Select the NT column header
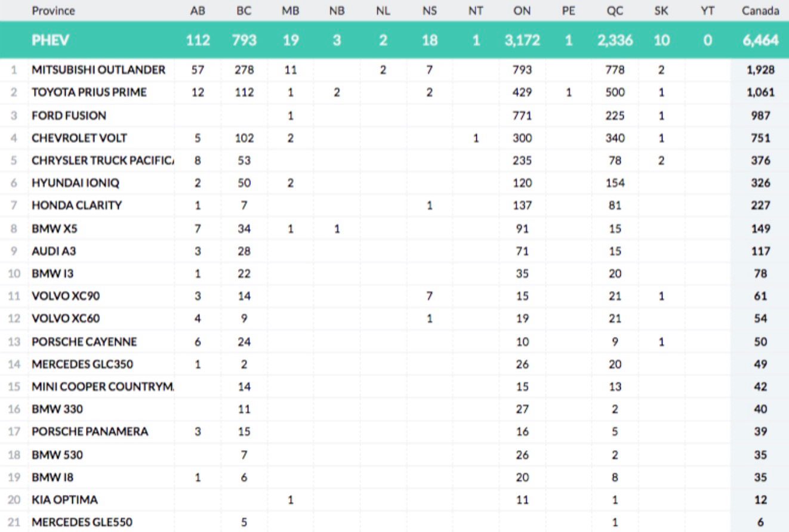Viewport: 789px width, 532px height. tap(476, 11)
